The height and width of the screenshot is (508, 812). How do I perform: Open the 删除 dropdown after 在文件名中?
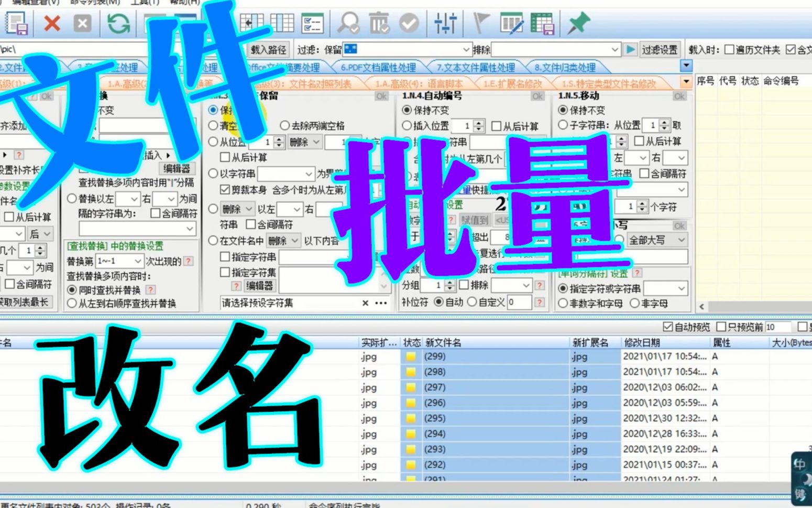(283, 241)
